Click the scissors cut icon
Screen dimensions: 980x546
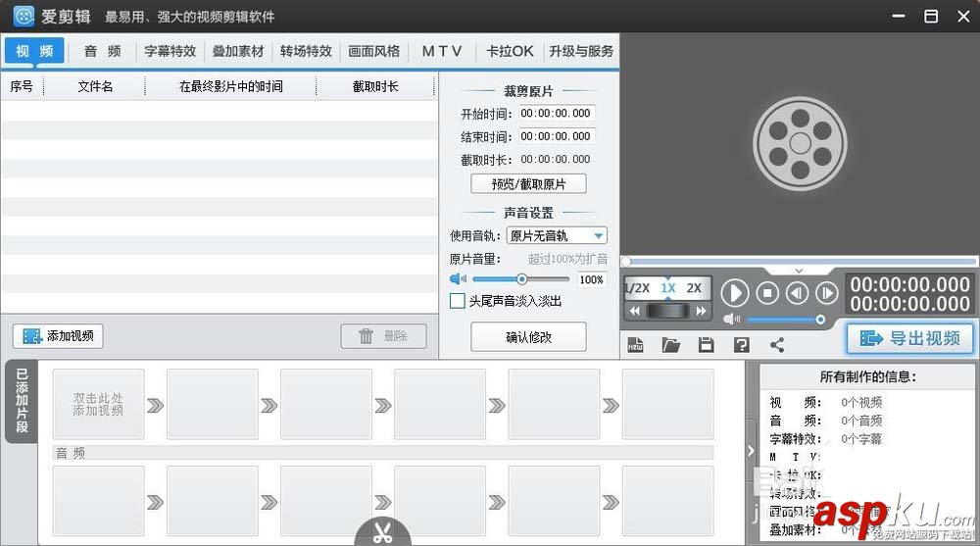pyautogui.click(x=382, y=532)
